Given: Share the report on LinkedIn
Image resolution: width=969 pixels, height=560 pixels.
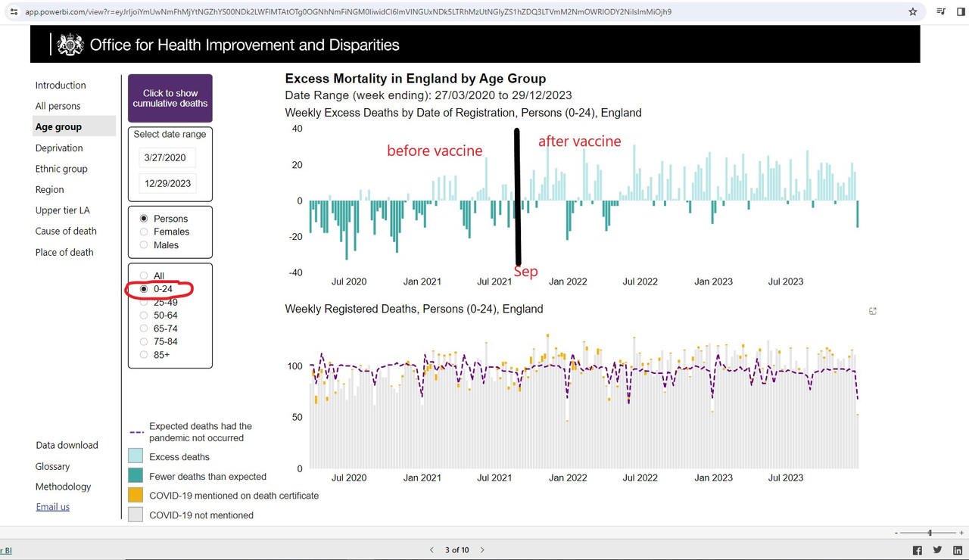Looking at the screenshot, I should (958, 551).
